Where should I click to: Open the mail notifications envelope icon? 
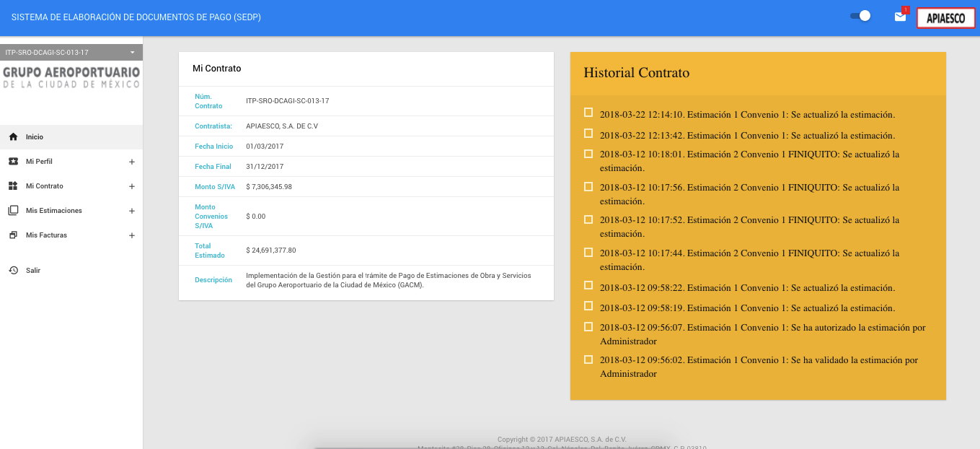(x=900, y=17)
